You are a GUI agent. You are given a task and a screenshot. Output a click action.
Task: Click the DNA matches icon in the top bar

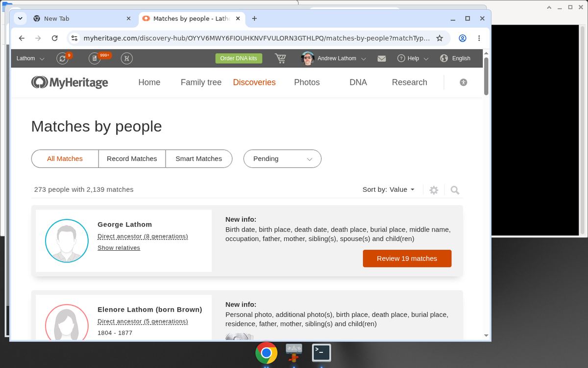point(127,58)
